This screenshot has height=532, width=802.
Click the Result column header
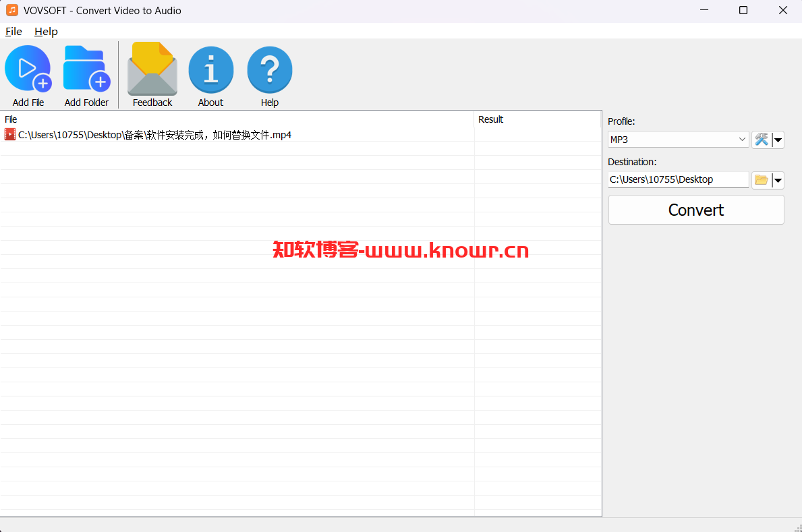(538, 119)
